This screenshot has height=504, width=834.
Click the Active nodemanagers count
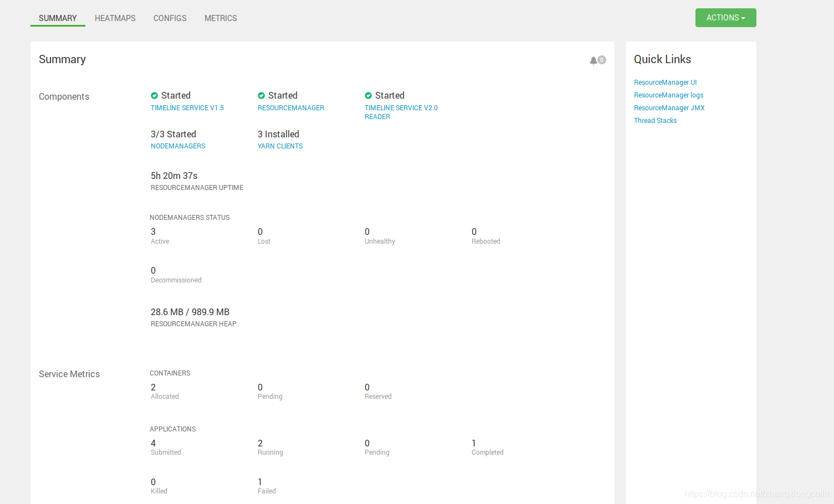point(153,232)
